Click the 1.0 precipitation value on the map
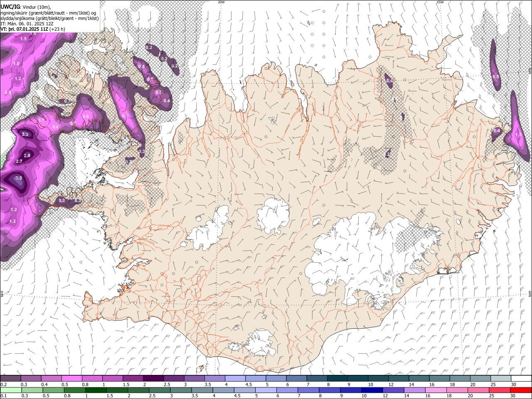Viewport: 532px width, 399px height. pyautogui.click(x=17, y=64)
